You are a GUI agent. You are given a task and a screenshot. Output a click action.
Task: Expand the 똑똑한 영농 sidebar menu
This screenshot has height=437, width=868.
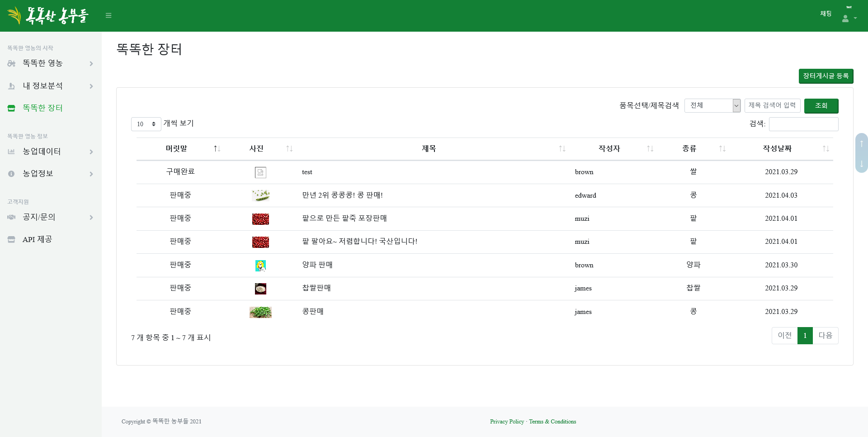pyautogui.click(x=51, y=63)
